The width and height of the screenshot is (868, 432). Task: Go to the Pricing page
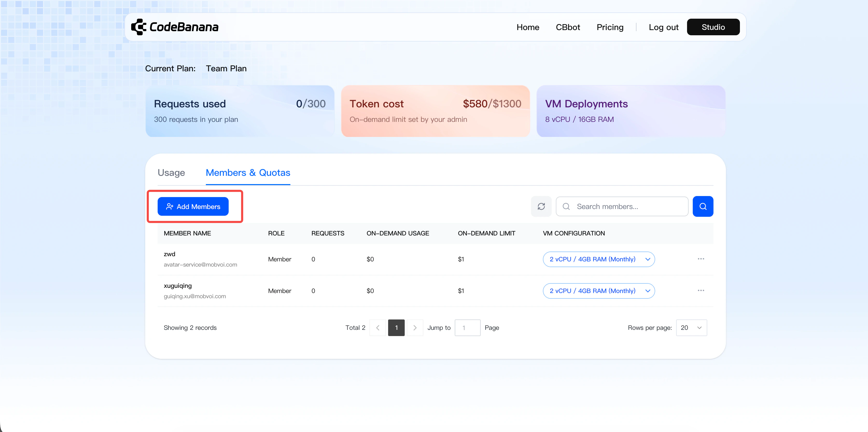610,27
